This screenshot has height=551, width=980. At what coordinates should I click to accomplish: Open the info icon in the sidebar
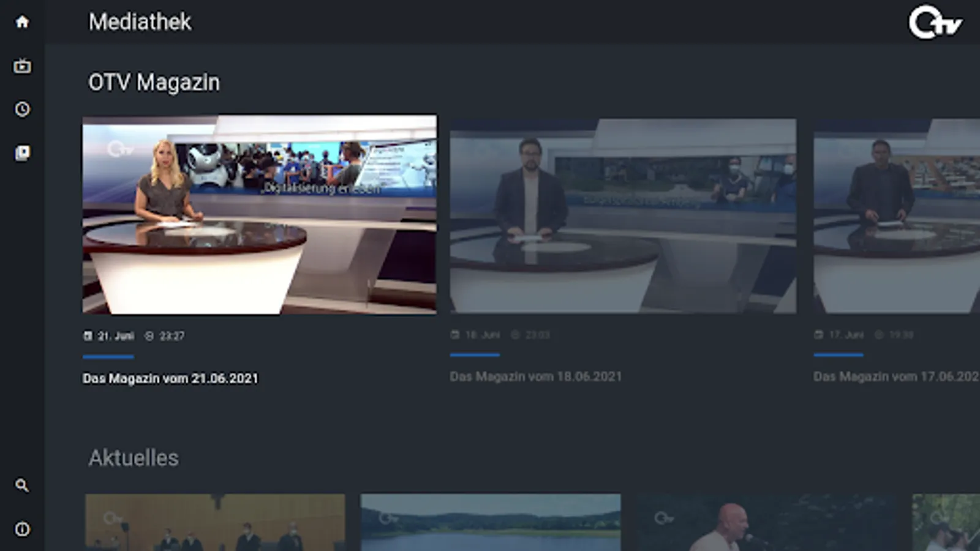[22, 529]
